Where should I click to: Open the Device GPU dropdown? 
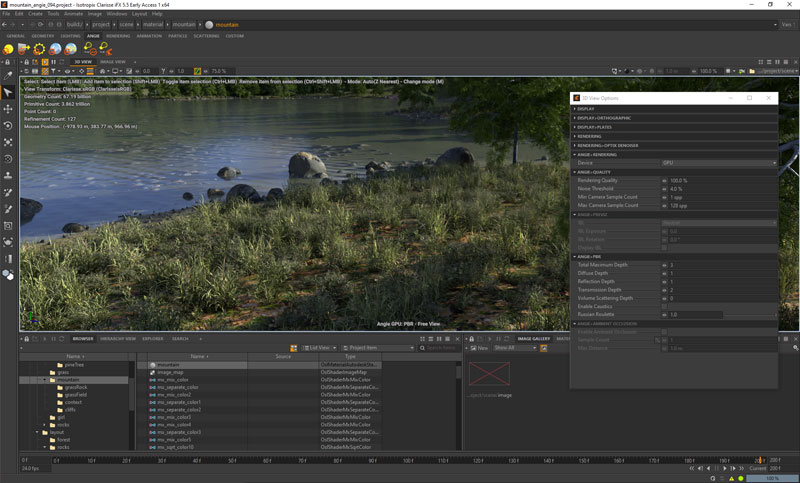(x=717, y=163)
